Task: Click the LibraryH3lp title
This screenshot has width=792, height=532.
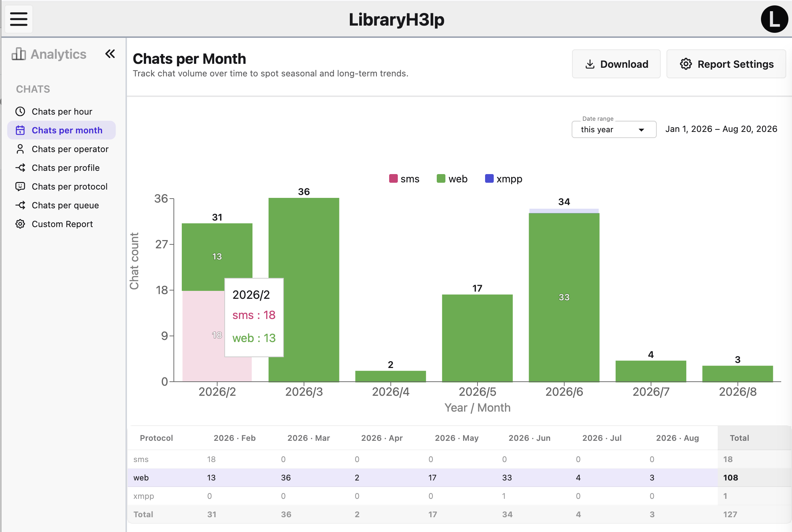Action: pos(396,19)
